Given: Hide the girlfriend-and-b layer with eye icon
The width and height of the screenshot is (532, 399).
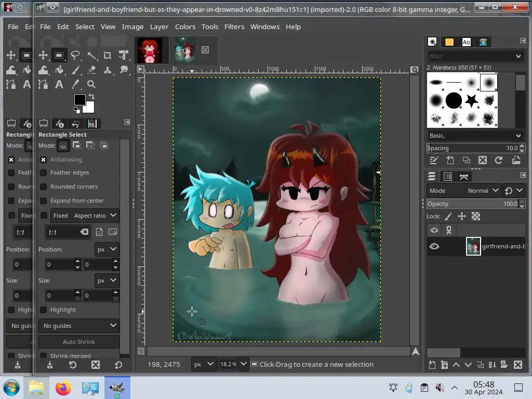Looking at the screenshot, I should [x=434, y=246].
